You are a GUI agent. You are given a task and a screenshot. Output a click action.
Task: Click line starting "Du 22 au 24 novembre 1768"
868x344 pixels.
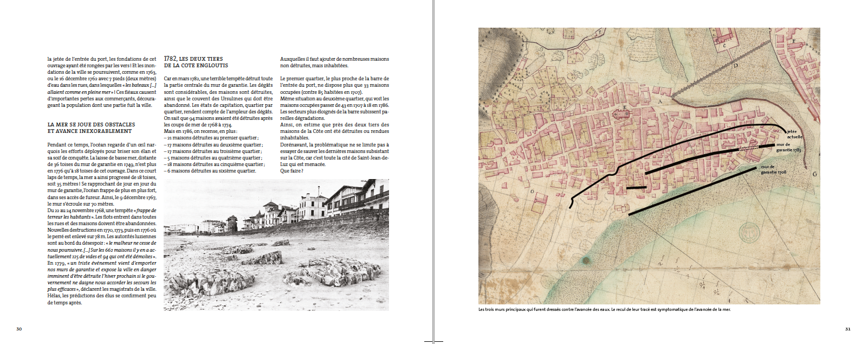(101, 211)
